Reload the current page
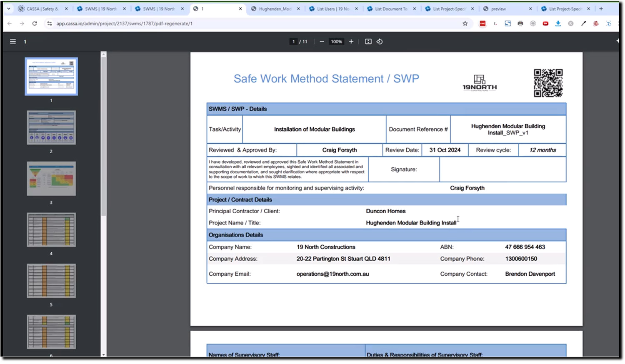 [x=35, y=24]
